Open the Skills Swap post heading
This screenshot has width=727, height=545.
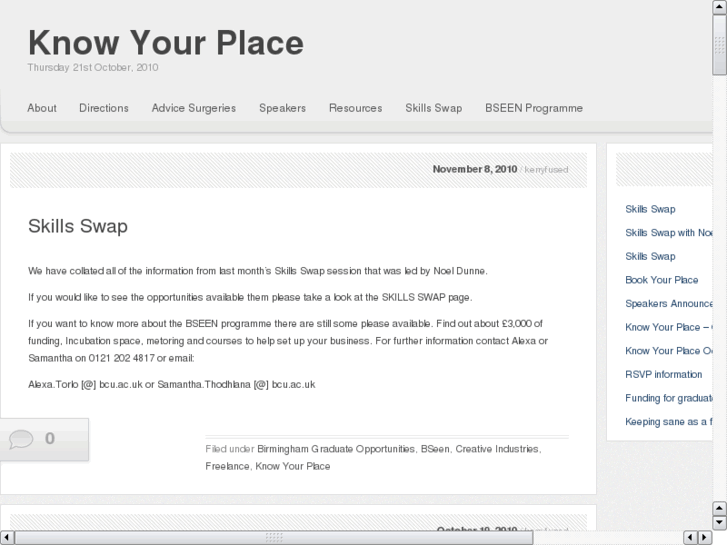(x=78, y=226)
